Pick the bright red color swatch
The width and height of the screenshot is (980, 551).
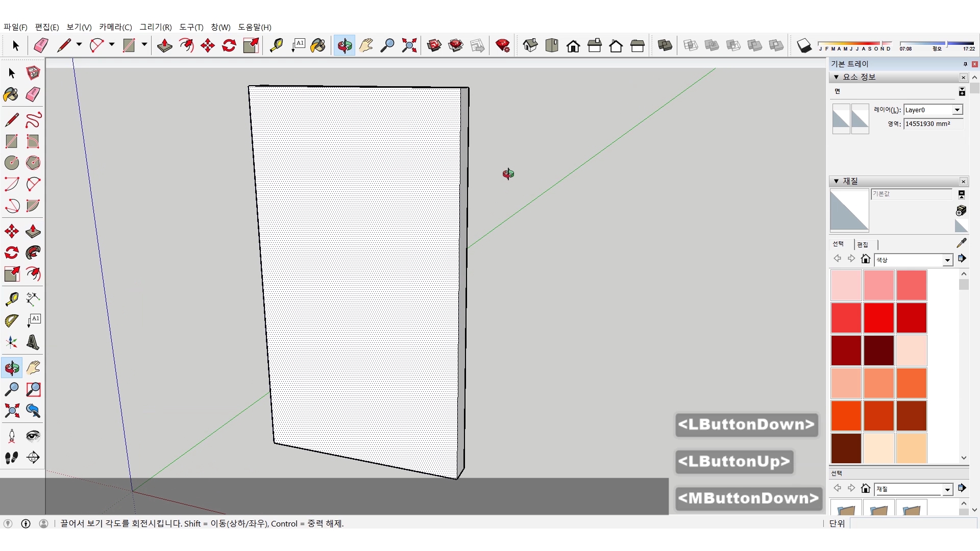tap(878, 317)
